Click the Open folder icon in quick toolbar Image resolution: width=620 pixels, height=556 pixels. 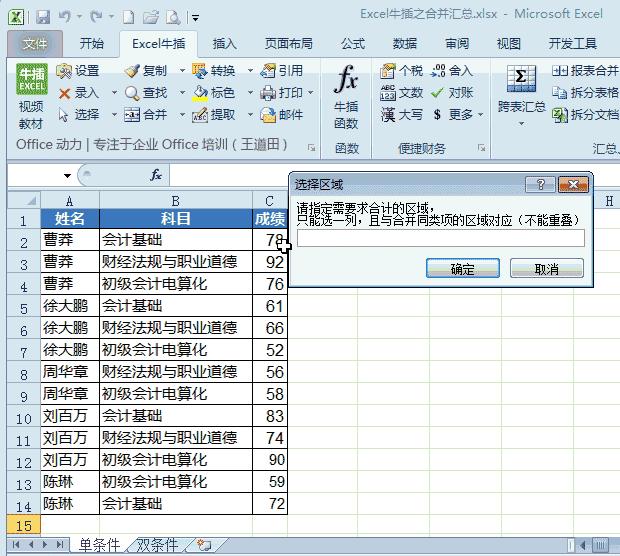[151, 17]
